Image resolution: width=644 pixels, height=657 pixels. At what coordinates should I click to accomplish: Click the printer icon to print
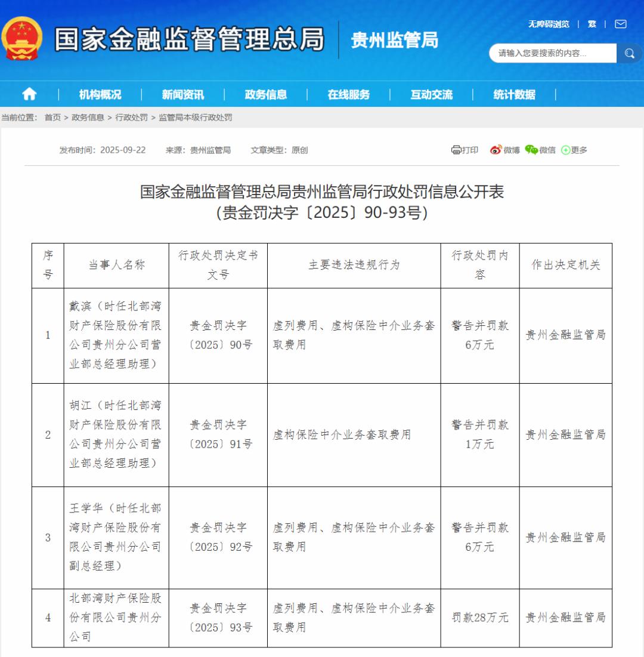click(457, 150)
